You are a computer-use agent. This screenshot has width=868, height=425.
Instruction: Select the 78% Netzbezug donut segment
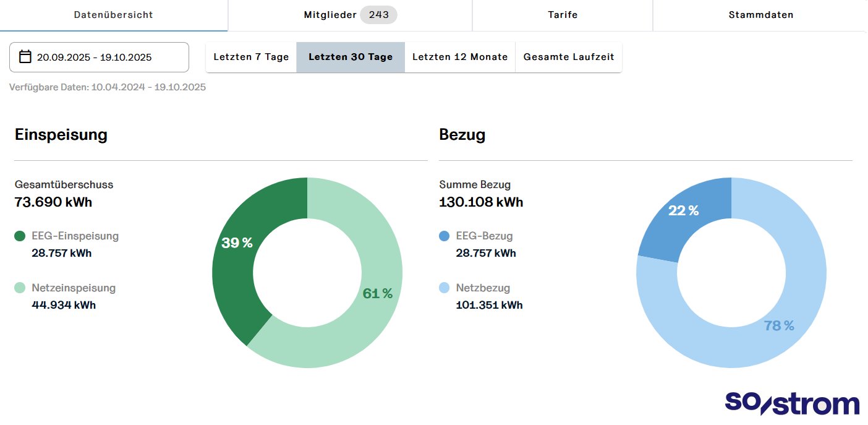pos(779,325)
